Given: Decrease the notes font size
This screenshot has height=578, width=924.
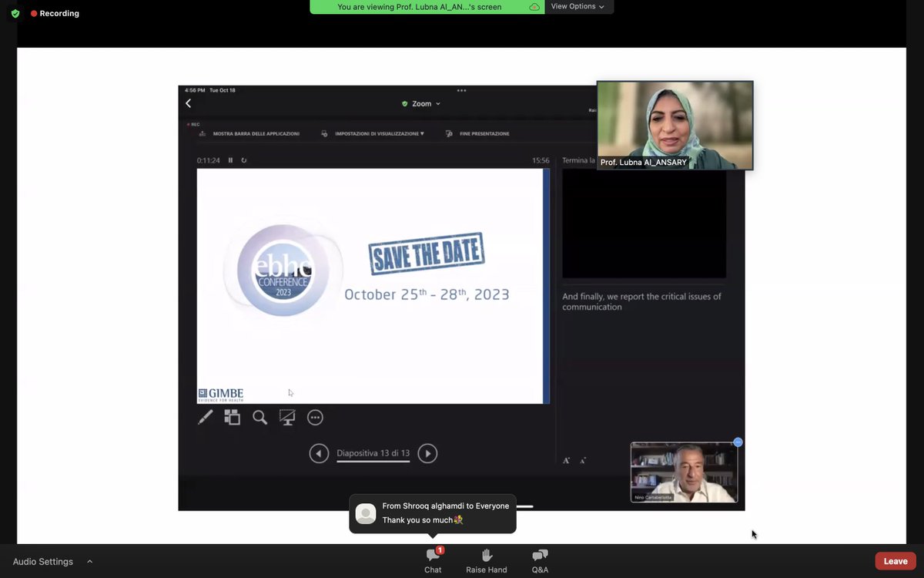Looking at the screenshot, I should pos(583,460).
